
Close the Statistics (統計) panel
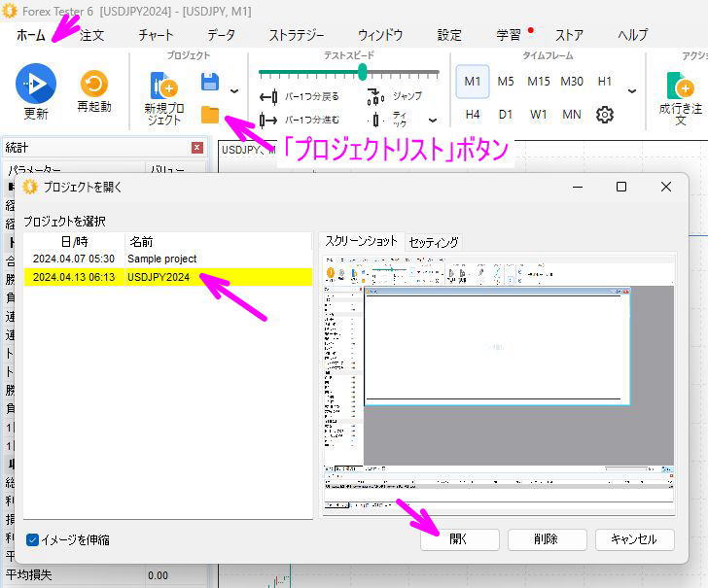click(197, 148)
